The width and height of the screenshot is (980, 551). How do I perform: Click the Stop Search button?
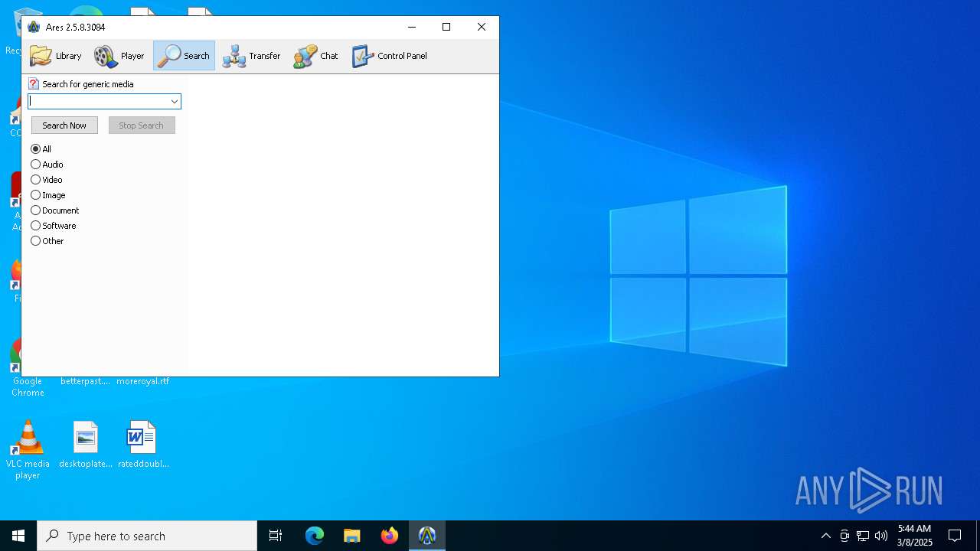tap(142, 126)
